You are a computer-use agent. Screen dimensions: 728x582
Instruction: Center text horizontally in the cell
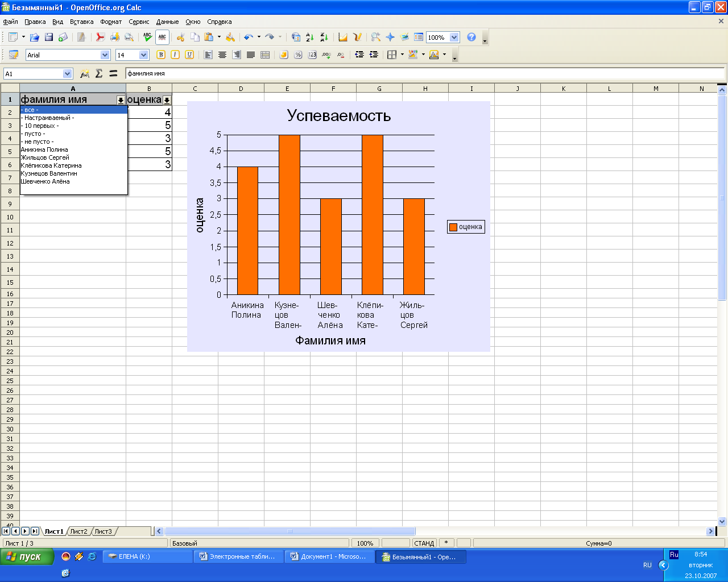pyautogui.click(x=222, y=55)
